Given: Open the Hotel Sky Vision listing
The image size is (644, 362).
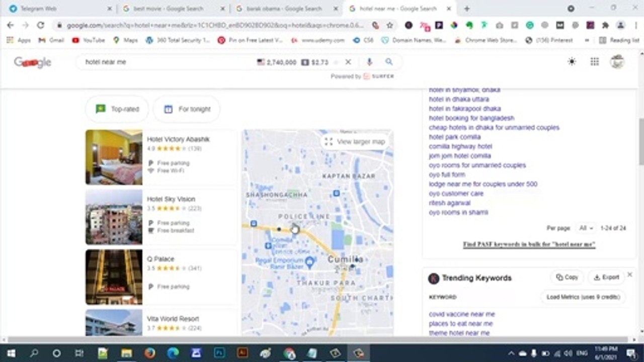Looking at the screenshot, I should [x=171, y=199].
